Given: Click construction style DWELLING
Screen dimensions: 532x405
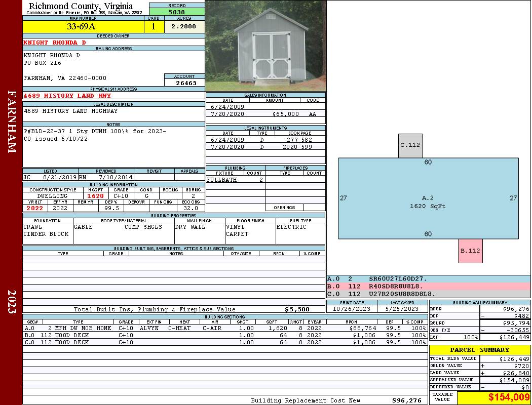Looking at the screenshot, I should [x=53, y=196].
